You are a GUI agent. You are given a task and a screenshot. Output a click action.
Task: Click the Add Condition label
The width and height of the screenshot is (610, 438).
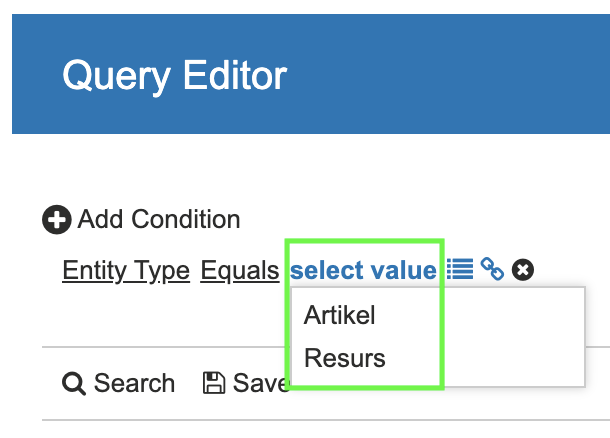tap(159, 220)
